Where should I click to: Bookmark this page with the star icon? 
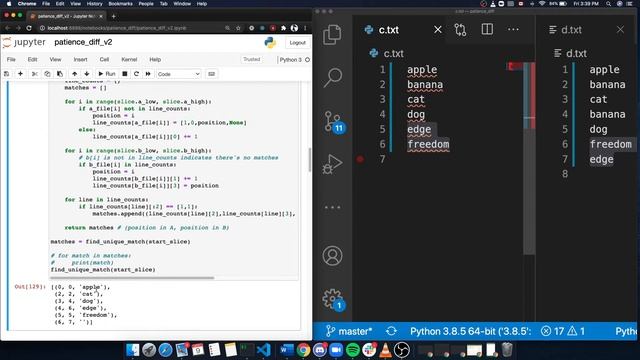[238, 28]
